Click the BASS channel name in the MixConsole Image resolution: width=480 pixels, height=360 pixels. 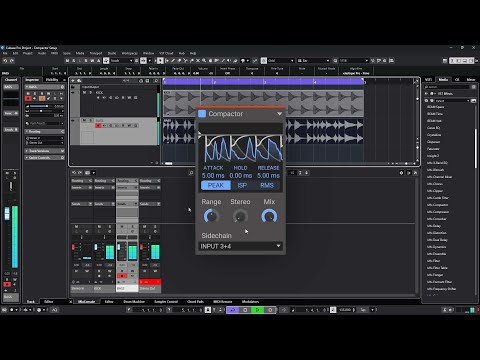(x=127, y=288)
